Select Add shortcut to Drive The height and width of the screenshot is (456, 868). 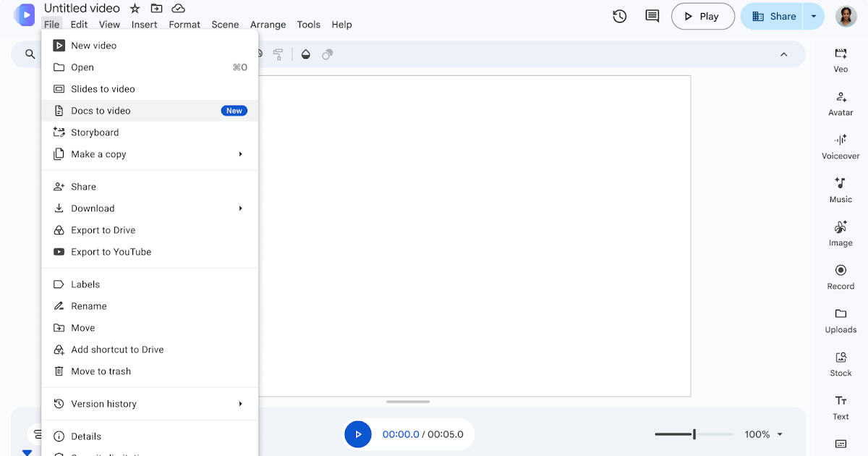[150, 350]
